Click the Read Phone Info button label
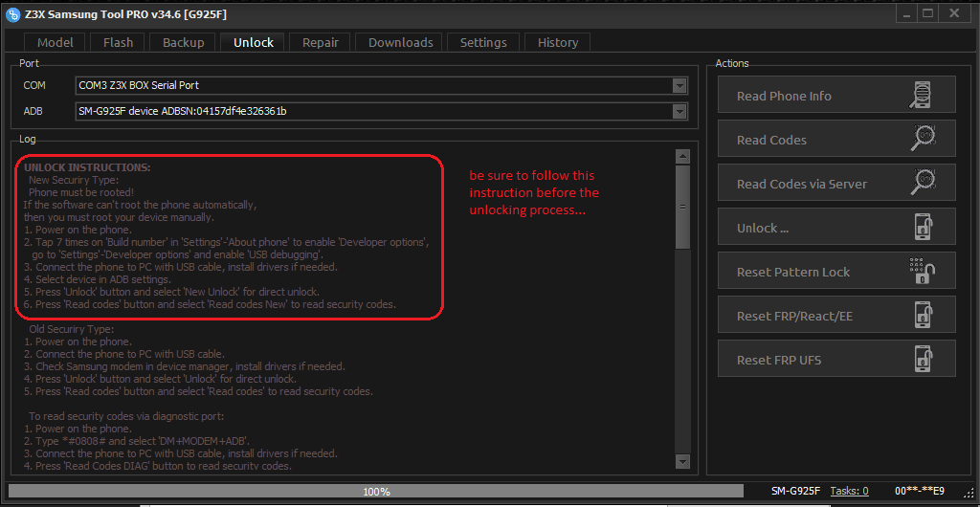This screenshot has height=507, width=980. (784, 97)
